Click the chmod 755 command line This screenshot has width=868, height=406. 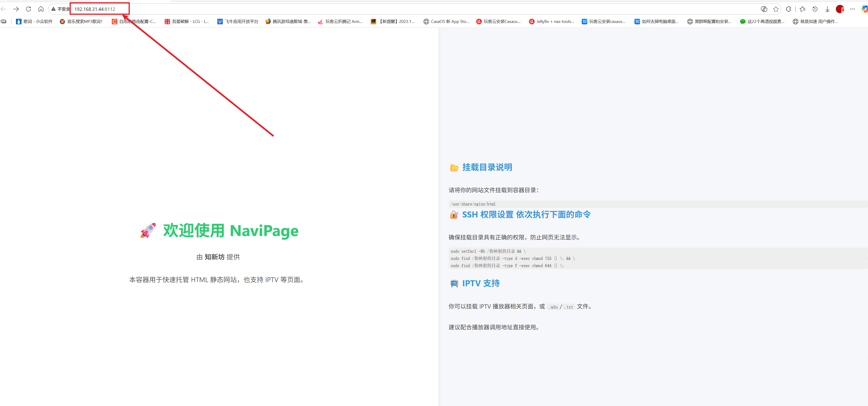tap(513, 259)
